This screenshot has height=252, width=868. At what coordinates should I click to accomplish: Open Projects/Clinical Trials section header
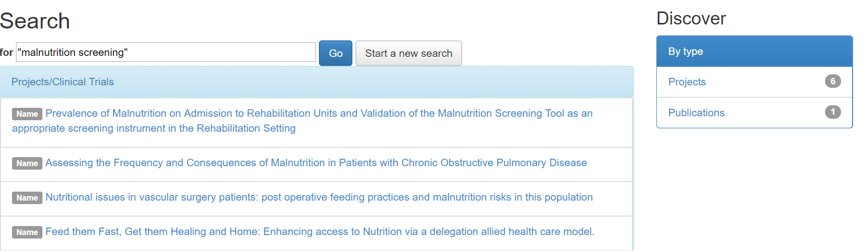click(x=62, y=82)
